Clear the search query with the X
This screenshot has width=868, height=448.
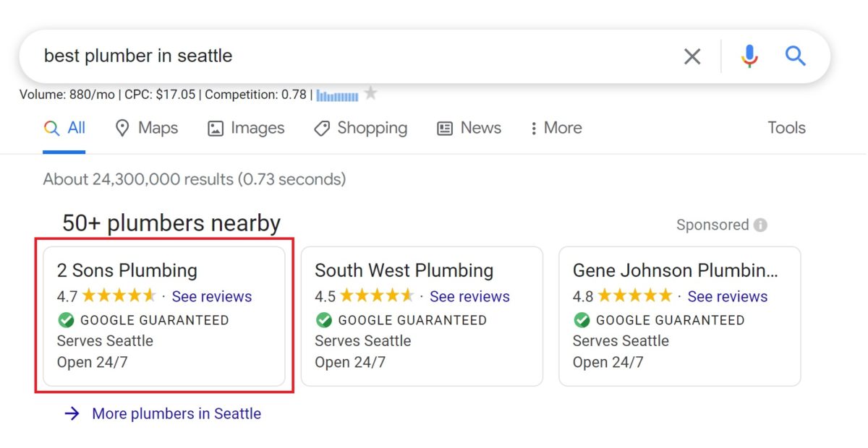coord(692,56)
